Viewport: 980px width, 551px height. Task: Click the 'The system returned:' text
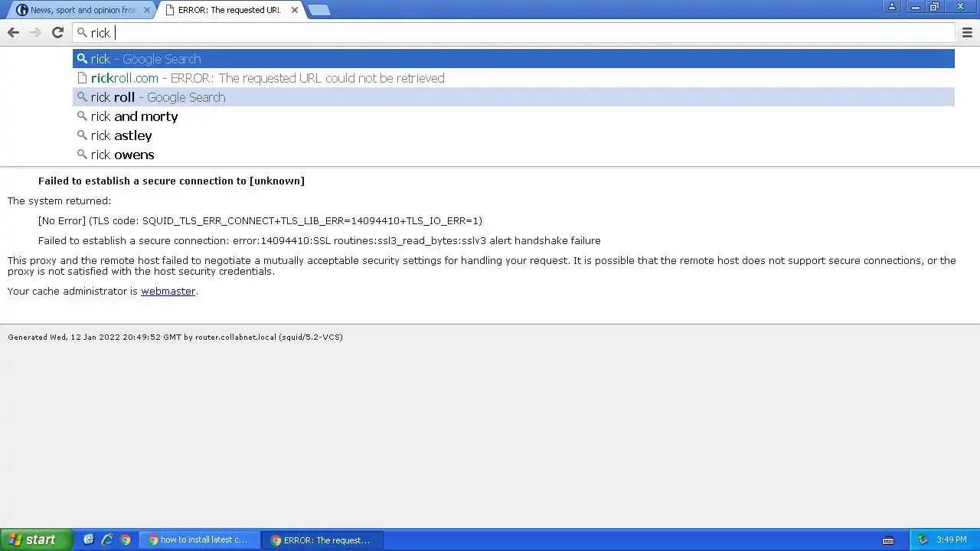59,201
